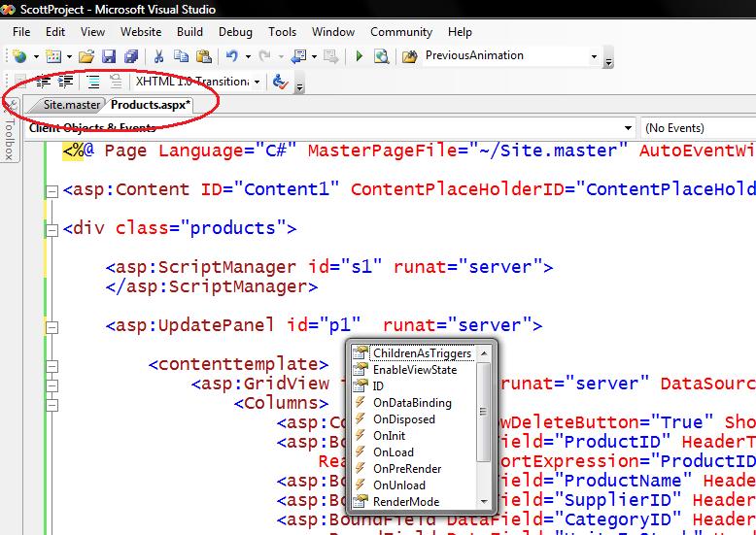Open the Undo history dropdown arrow
This screenshot has width=756, height=535.
pyautogui.click(x=248, y=57)
